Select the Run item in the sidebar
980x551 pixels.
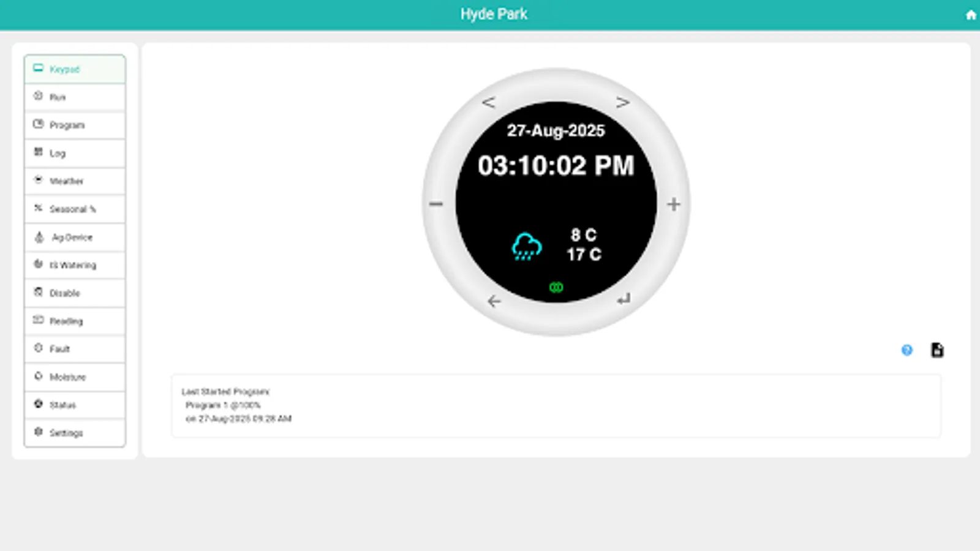tap(74, 97)
